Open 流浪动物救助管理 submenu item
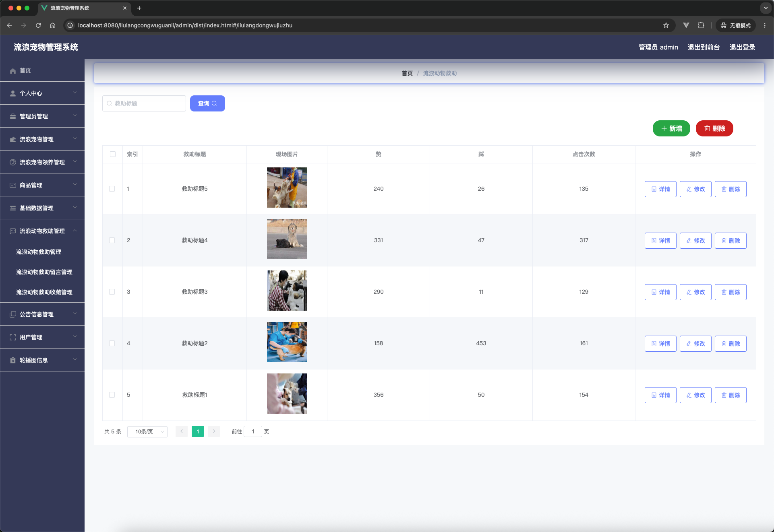Image resolution: width=774 pixels, height=532 pixels. (x=42, y=252)
